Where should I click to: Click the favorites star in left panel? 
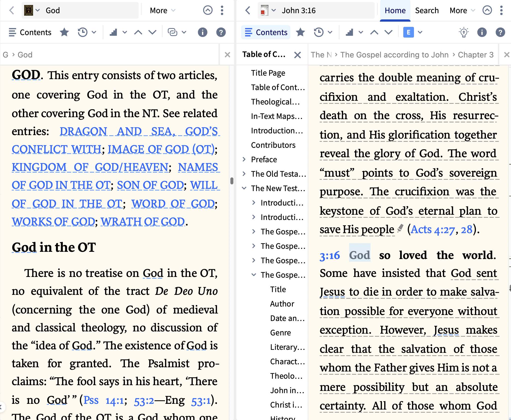coord(64,32)
